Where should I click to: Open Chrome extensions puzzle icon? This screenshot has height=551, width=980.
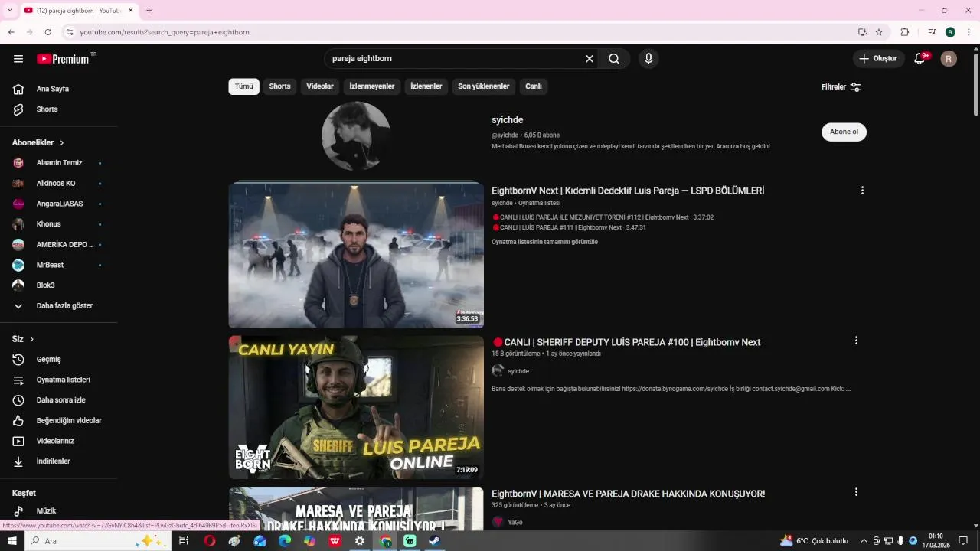tap(905, 32)
